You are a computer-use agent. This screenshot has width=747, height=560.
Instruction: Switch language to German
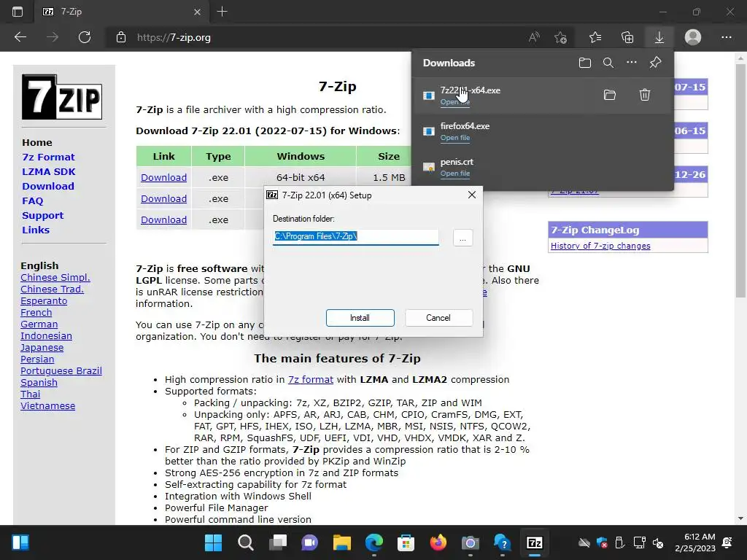(39, 324)
